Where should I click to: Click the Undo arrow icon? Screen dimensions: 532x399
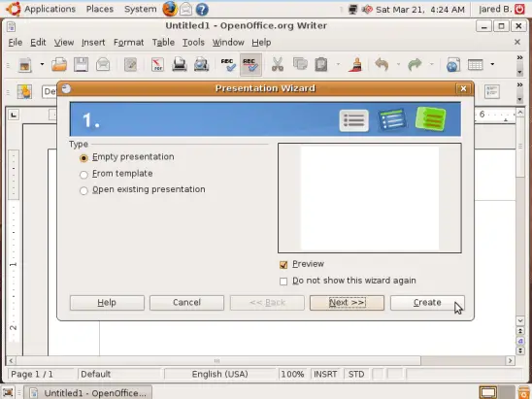382,64
